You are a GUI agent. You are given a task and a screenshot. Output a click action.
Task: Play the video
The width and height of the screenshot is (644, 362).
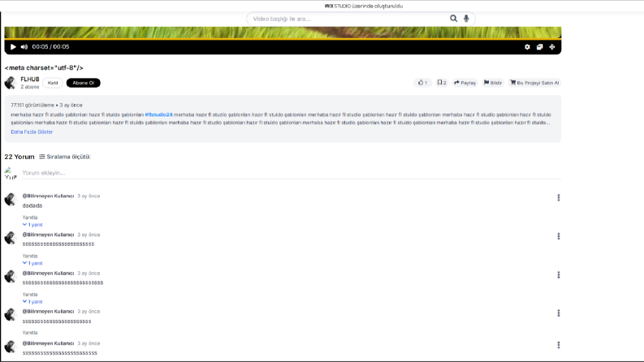click(x=13, y=47)
